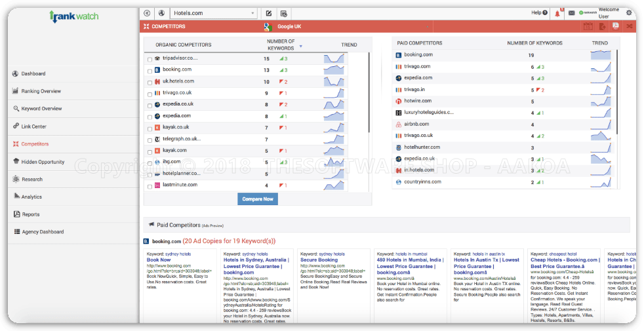Click the globe icon beside the project selector

click(x=161, y=13)
